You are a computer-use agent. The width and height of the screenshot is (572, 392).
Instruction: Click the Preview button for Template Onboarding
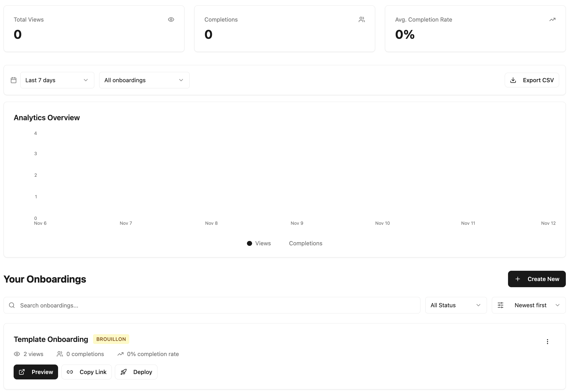[x=36, y=372]
